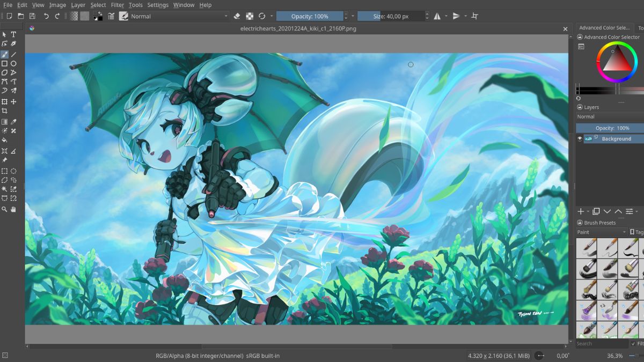This screenshot has height=362, width=644.
Task: Select the Polygon shape tool
Action: click(x=5, y=72)
